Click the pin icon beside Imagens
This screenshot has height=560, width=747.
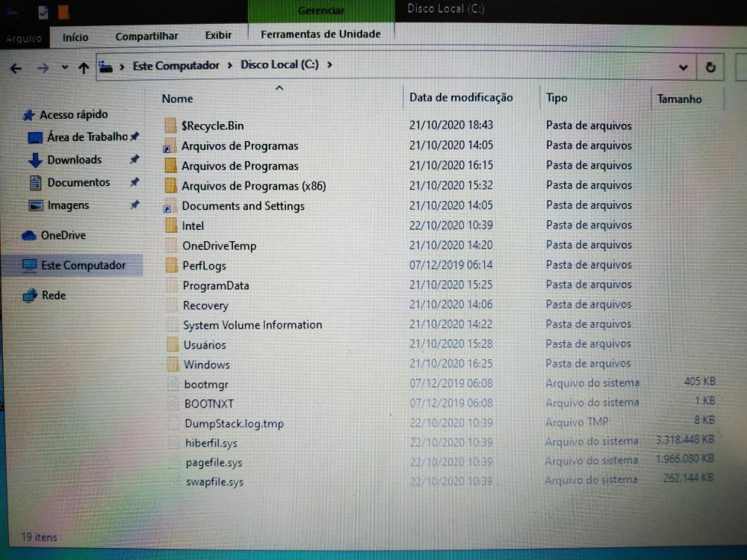coord(134,205)
